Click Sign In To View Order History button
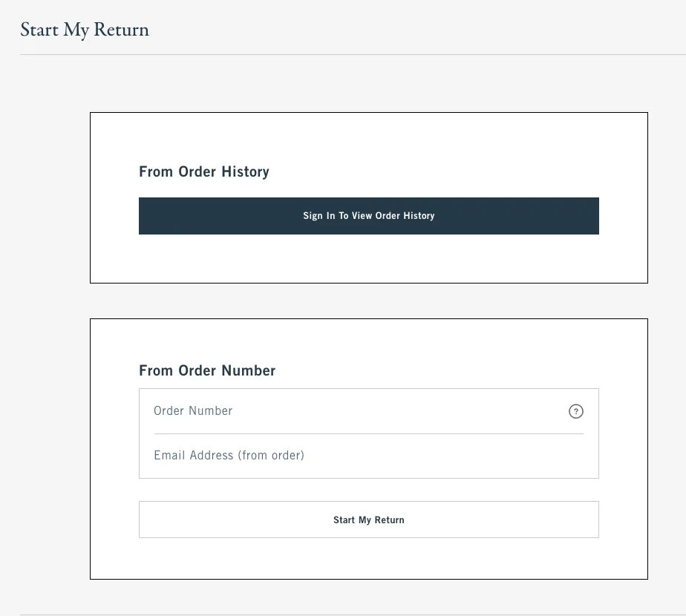Image resolution: width=686 pixels, height=616 pixels. [368, 216]
